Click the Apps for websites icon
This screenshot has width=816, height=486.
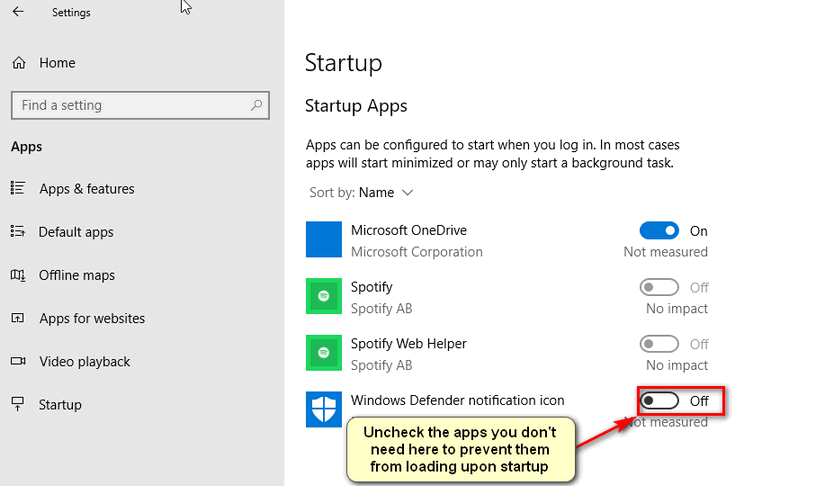tap(18, 318)
